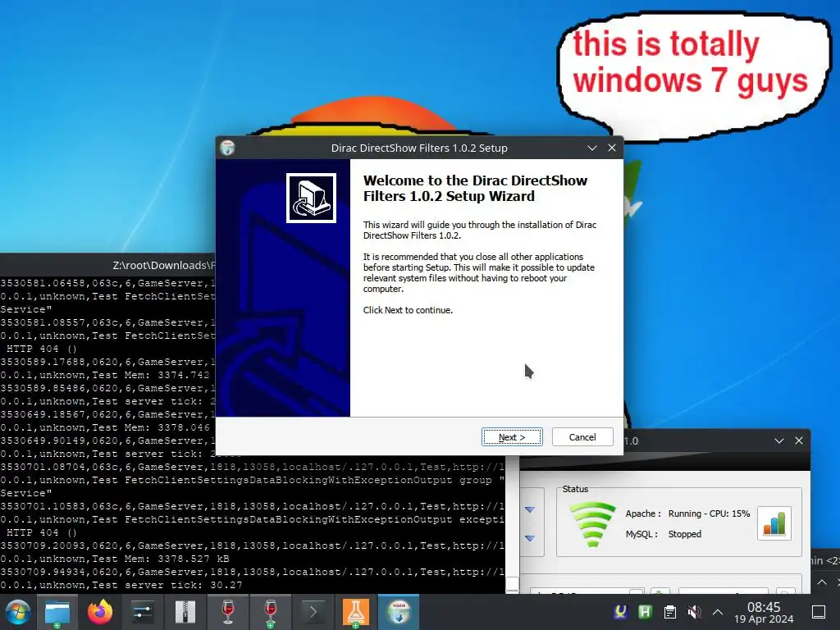This screenshot has width=840, height=630.
Task: Open the zip archive manager taskbar icon
Action: 185,612
